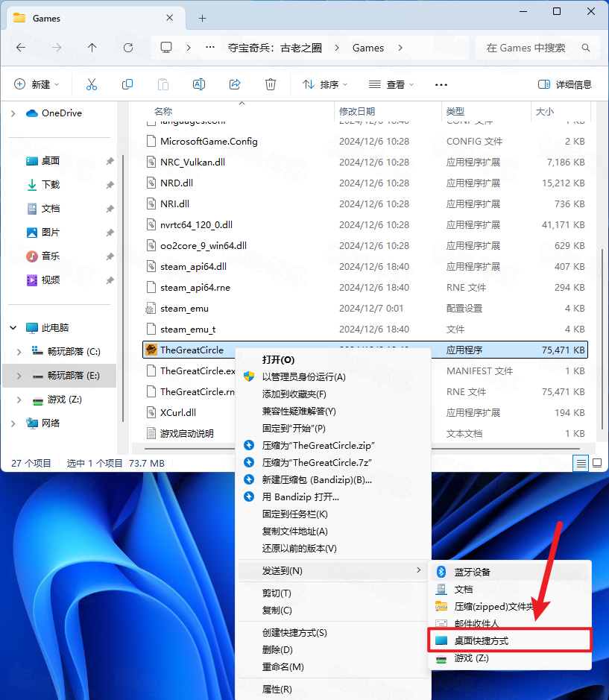The height and width of the screenshot is (700, 609).
Task: Click the steam_emu settings file icon
Action: click(x=151, y=309)
